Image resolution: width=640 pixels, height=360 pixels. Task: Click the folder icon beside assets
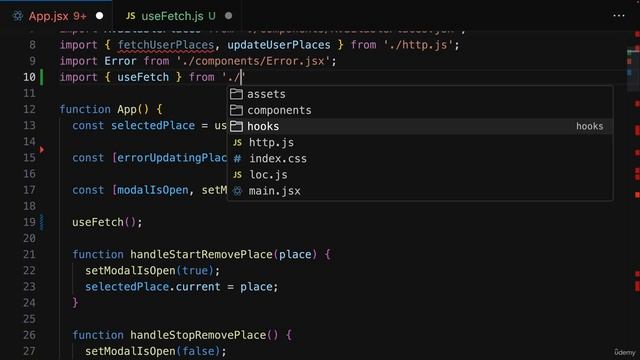coord(236,94)
